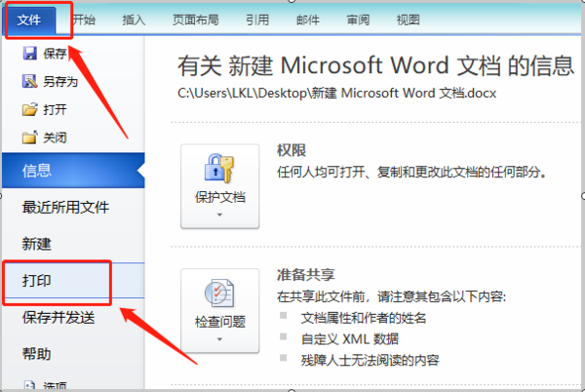Image resolution: width=585 pixels, height=392 pixels.
Task: Choose 关闭 from the file menu
Action: (55, 137)
